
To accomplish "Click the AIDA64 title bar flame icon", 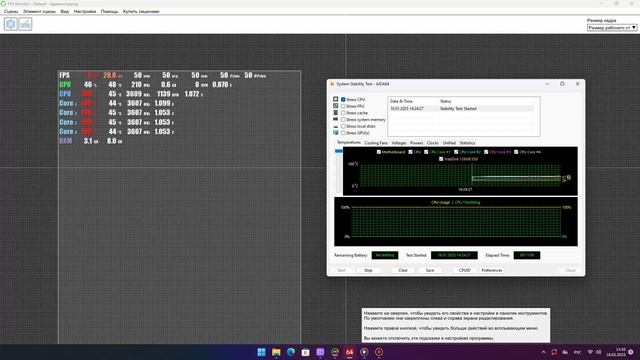I will tap(332, 84).
